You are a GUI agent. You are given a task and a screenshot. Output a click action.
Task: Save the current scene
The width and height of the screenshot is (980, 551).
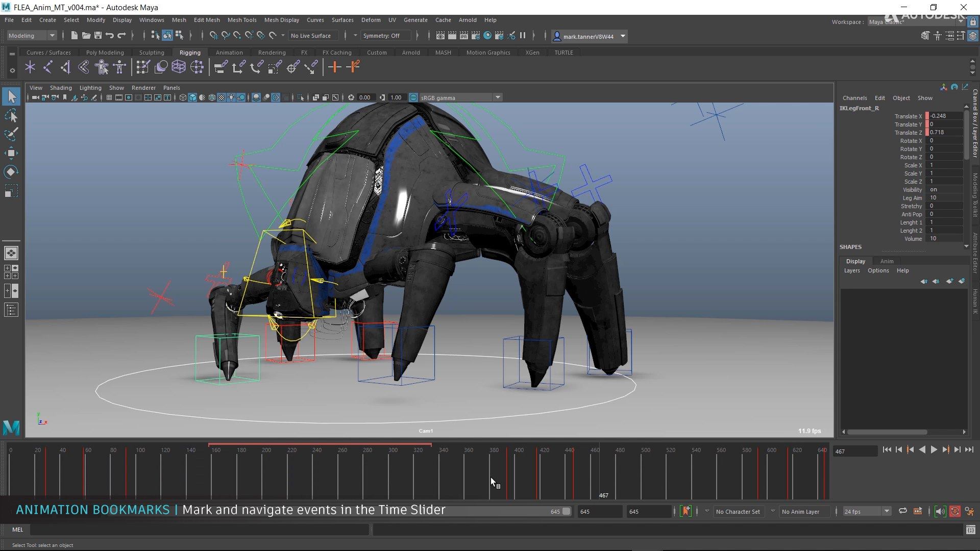pos(97,36)
